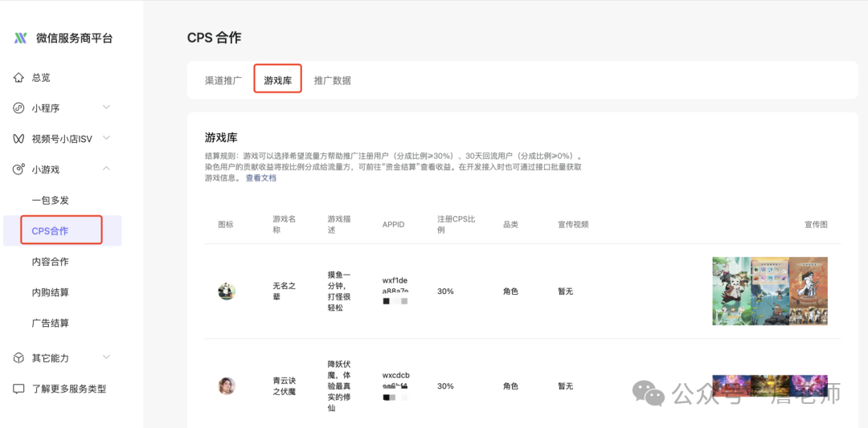The height and width of the screenshot is (428, 868).
Task: Click the 了解更多服务类型 chat icon
Action: tap(18, 389)
